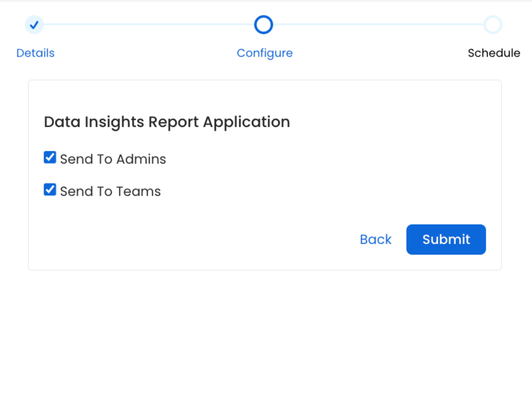Click the Data Insights Report Application heading
The height and width of the screenshot is (399, 532).
tap(167, 122)
